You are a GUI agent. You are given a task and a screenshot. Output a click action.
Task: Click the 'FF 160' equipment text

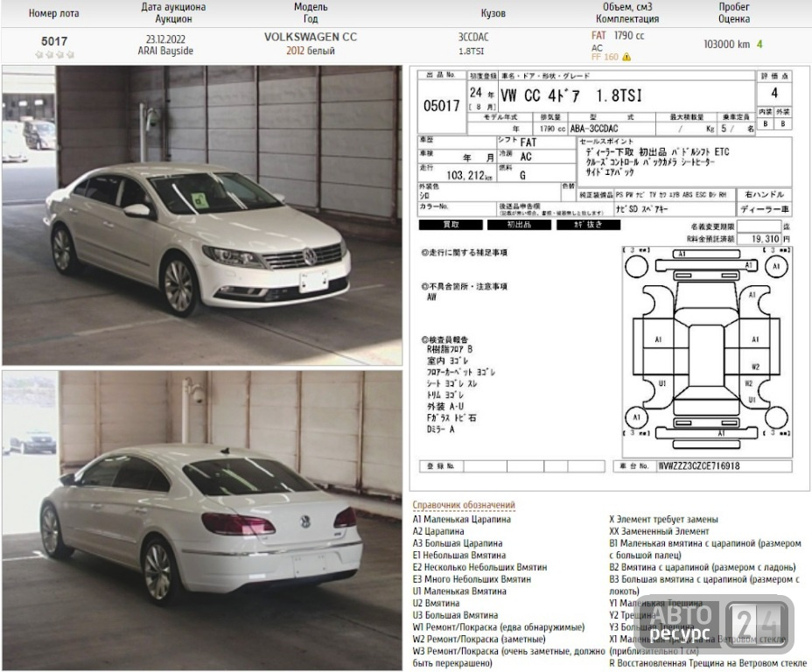point(605,57)
